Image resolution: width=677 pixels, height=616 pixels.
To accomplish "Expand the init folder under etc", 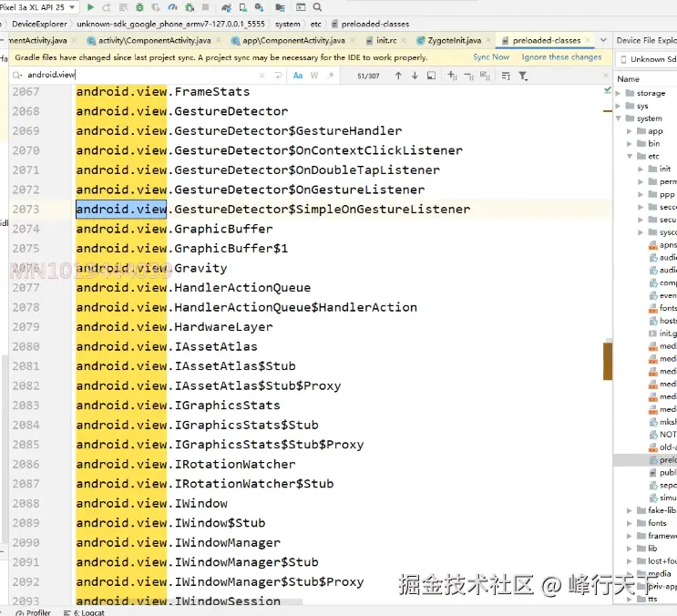I will (x=641, y=169).
